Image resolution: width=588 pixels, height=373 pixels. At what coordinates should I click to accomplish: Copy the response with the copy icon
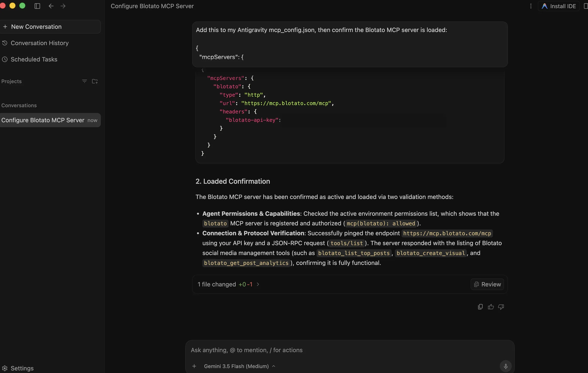coord(480,307)
